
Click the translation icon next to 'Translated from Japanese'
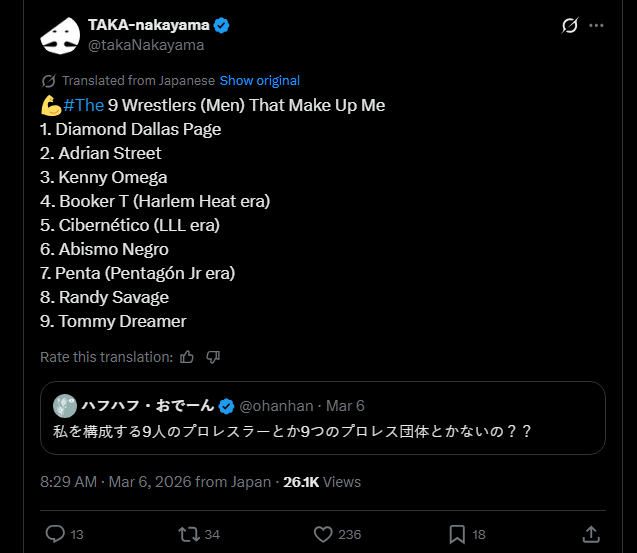click(48, 80)
